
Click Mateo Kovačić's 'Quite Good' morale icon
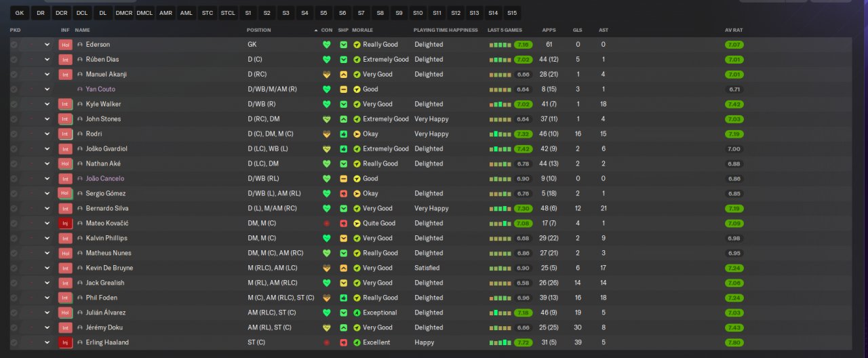tap(357, 224)
